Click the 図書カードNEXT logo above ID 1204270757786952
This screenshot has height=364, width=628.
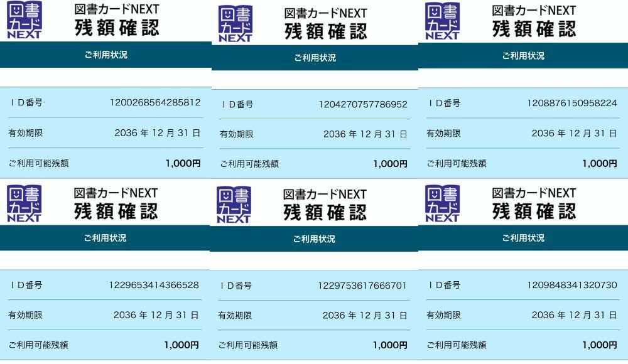tap(235, 24)
